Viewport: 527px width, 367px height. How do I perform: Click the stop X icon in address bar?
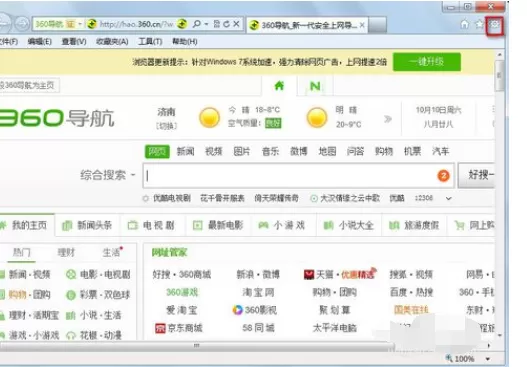[x=236, y=24]
